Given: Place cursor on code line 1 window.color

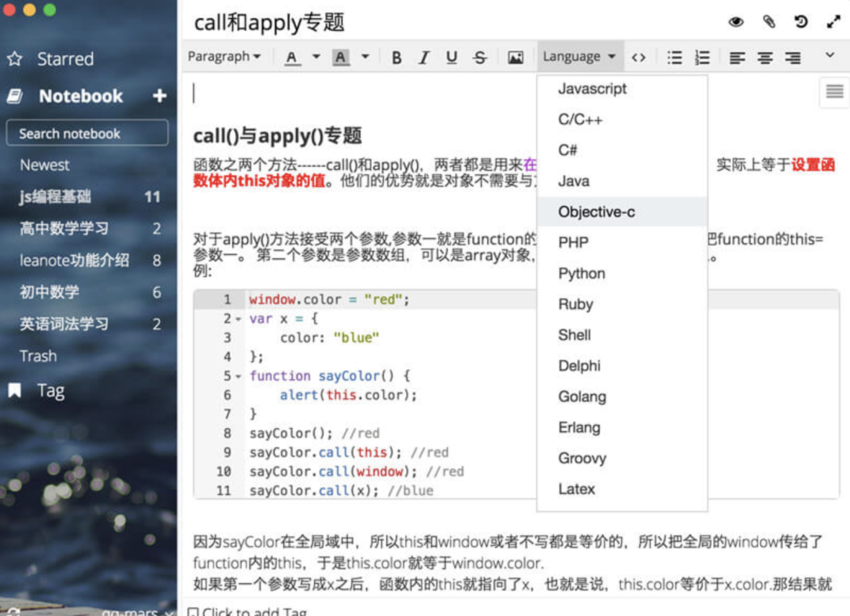Looking at the screenshot, I should 329,300.
